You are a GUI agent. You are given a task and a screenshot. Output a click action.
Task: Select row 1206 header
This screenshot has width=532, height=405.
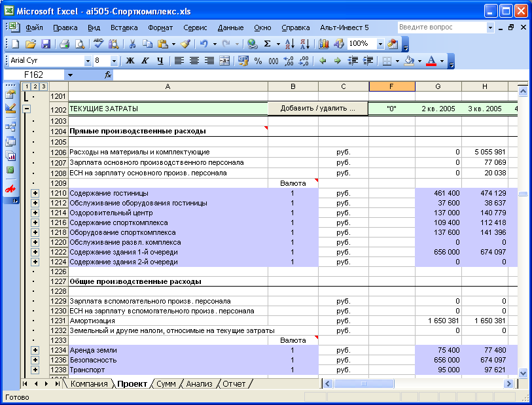[58, 152]
